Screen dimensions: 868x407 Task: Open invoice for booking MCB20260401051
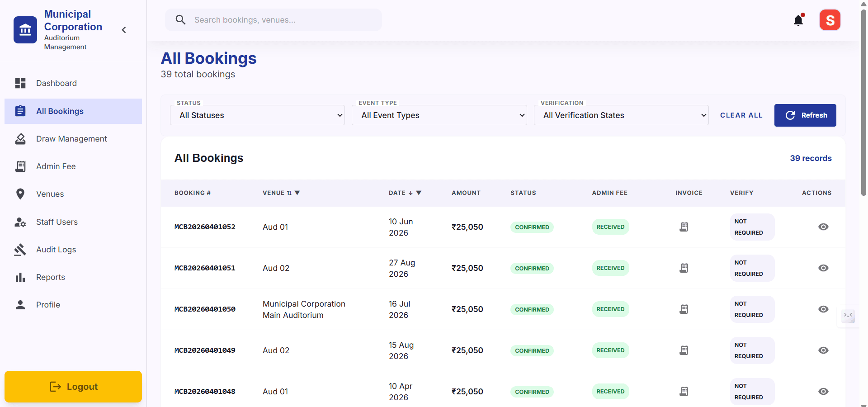tap(684, 268)
